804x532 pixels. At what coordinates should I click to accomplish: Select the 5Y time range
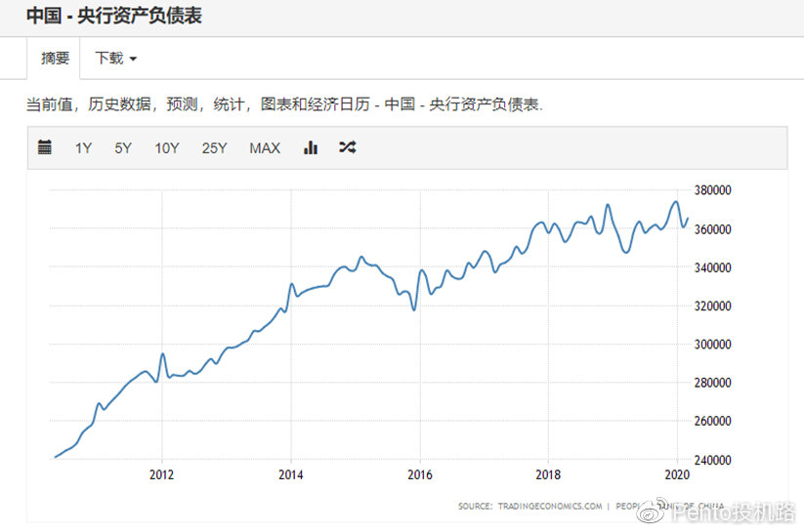point(123,148)
